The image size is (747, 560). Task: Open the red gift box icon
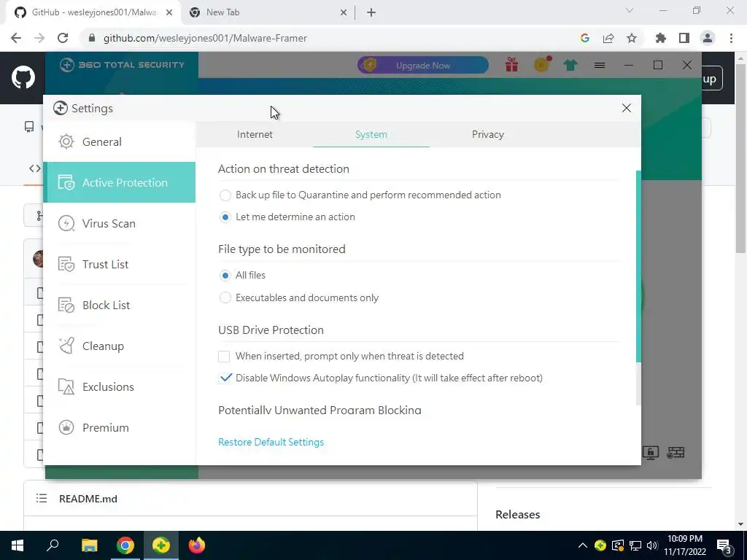512,64
